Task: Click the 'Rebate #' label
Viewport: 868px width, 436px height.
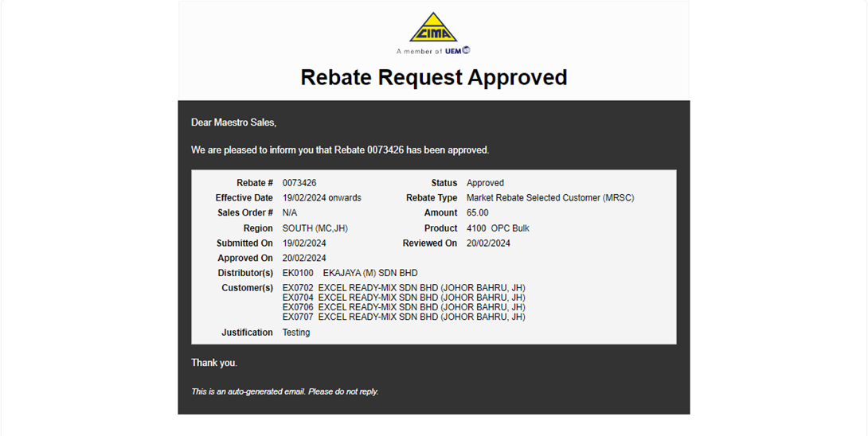Action: (x=255, y=182)
